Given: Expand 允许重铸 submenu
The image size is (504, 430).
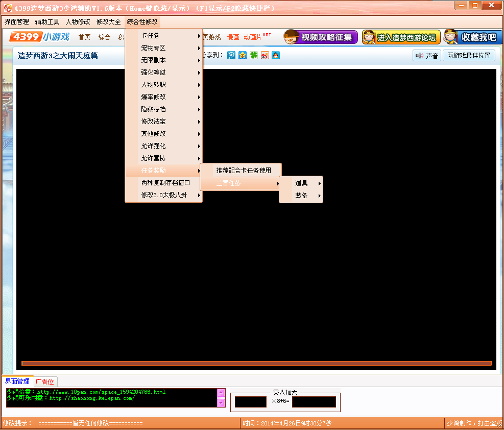Looking at the screenshot, I should click(x=164, y=158).
